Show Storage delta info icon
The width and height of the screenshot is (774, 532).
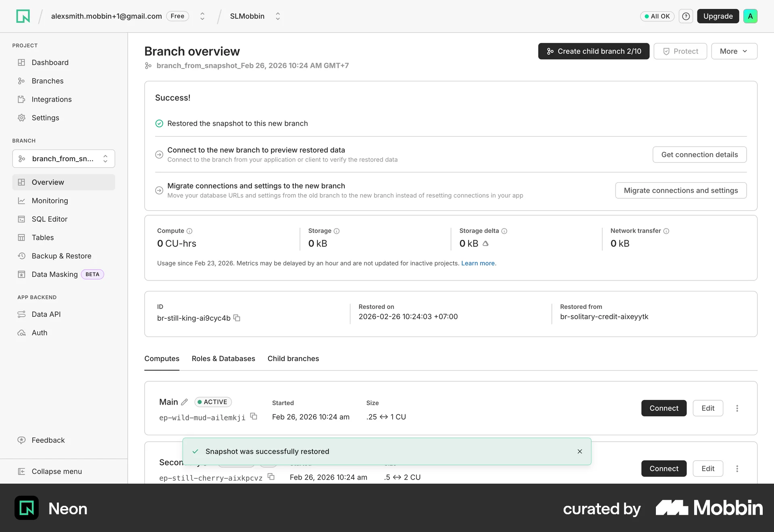click(x=504, y=231)
